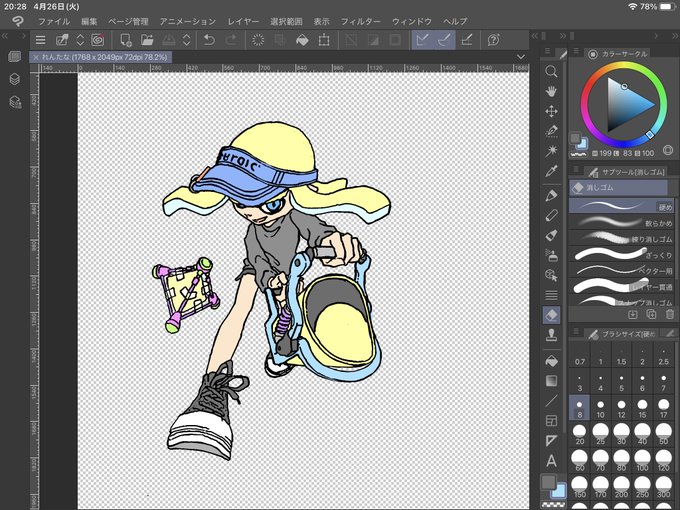The image size is (680, 510).
Task: Toggle Snap to Ruler
Action: pyautogui.click(x=422, y=40)
